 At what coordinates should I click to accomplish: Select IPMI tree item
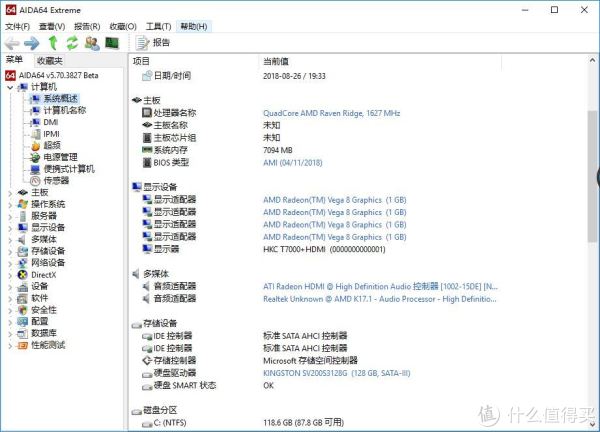tap(51, 134)
